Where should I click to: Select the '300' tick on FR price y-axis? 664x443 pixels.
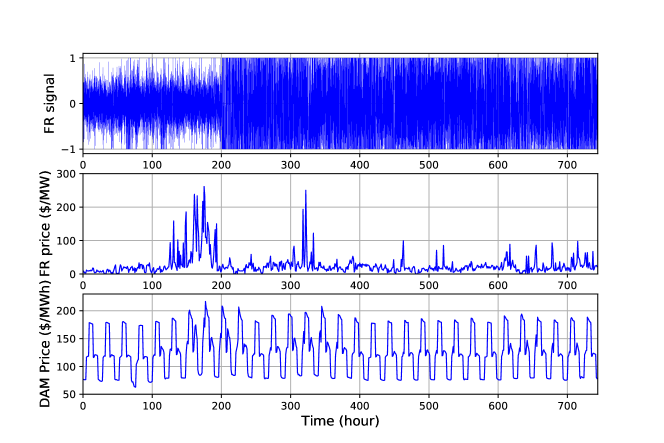pos(66,174)
